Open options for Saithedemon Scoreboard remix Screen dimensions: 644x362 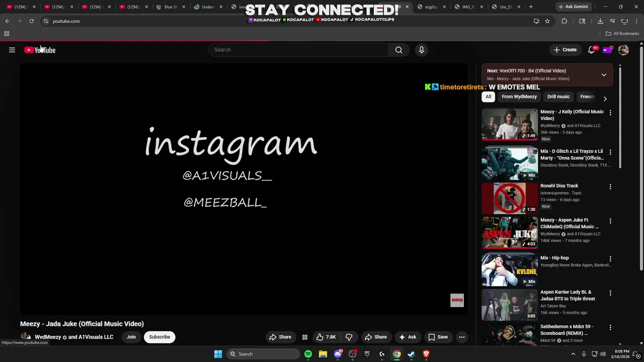[610, 327]
